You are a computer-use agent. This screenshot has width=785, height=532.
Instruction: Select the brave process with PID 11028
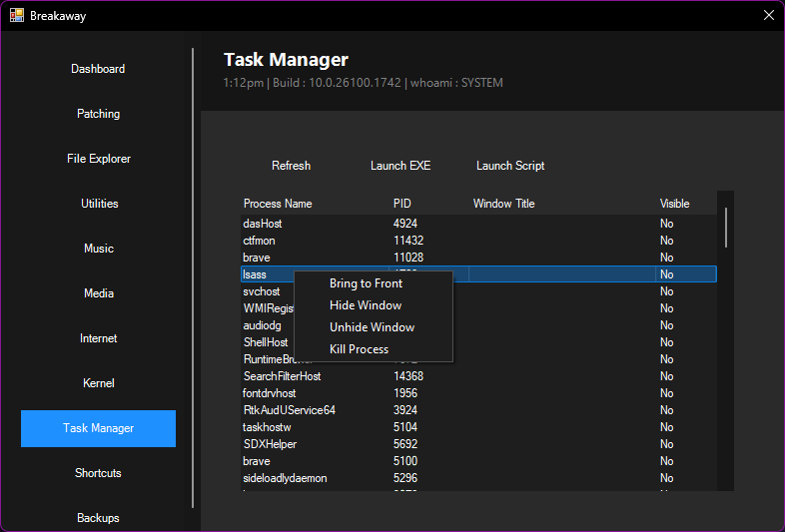[x=478, y=258]
